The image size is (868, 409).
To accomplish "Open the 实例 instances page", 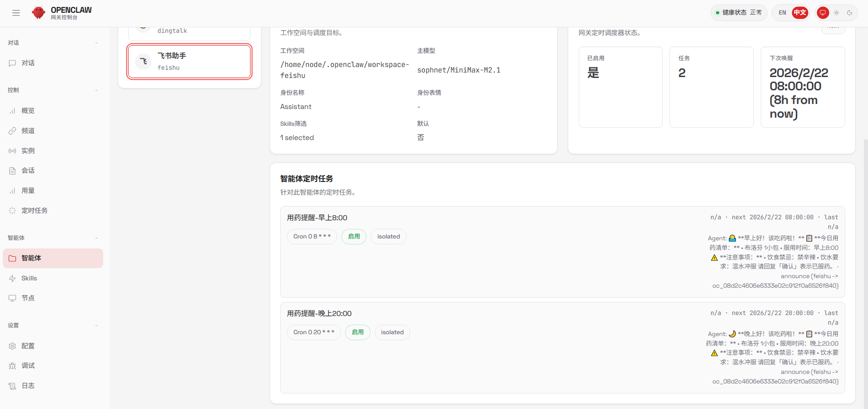I will [28, 151].
